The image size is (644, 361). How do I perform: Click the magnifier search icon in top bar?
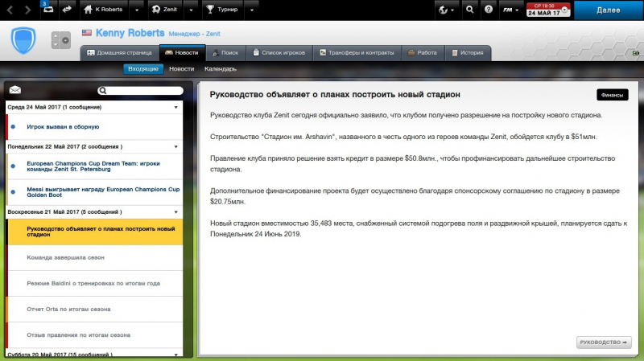469,10
